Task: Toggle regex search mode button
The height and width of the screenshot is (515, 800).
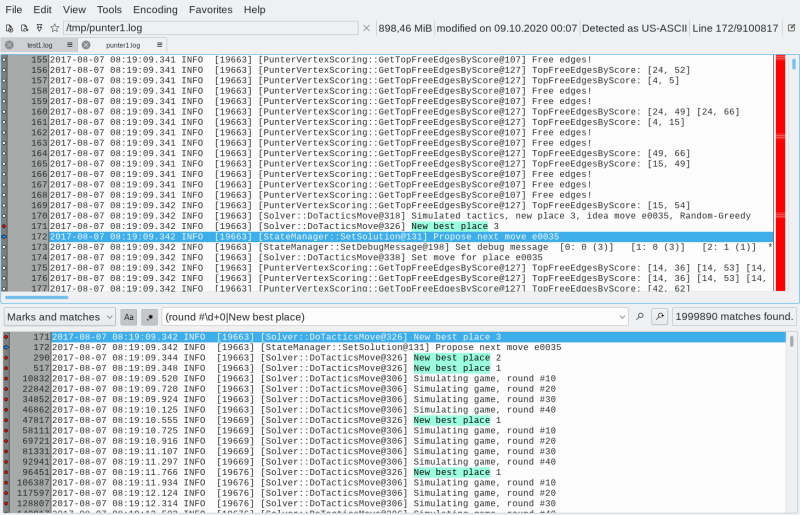Action: pyautogui.click(x=149, y=317)
